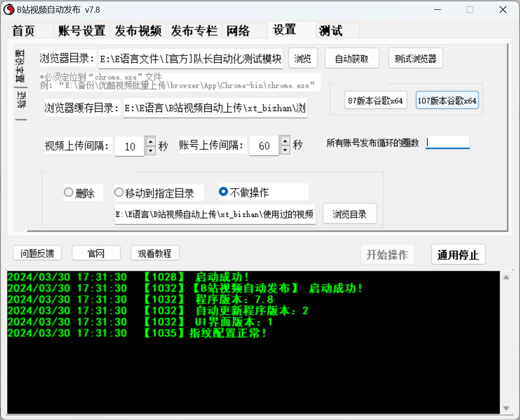Click the 指纹配置正常 log line
Image resolution: width=520 pixels, height=420 pixels.
click(136, 333)
